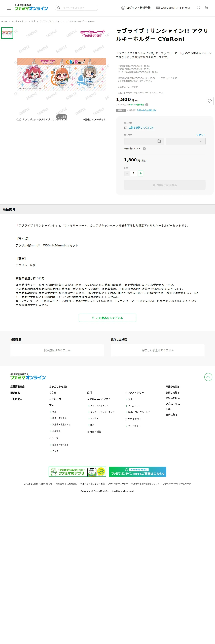This screenshot has height=644, width=215.
Task: Open ログイン・新規登録 link
Action: pos(136,8)
